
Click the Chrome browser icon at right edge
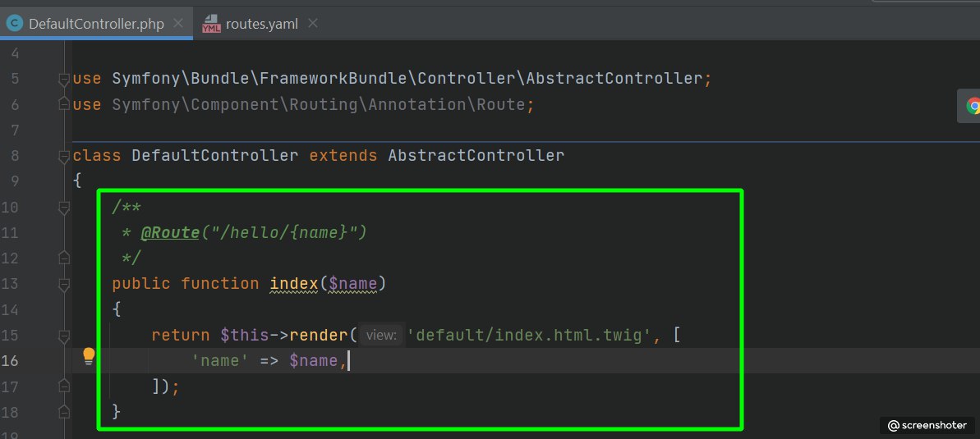(973, 105)
